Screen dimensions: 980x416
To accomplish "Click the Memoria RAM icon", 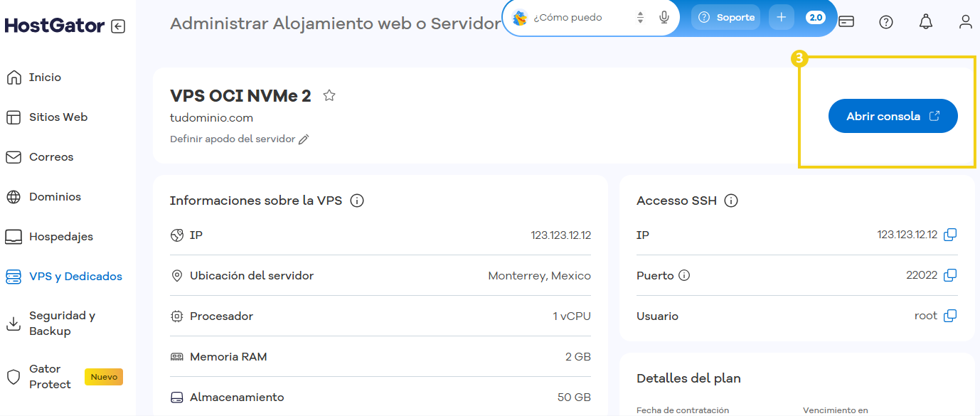I will click(x=177, y=357).
